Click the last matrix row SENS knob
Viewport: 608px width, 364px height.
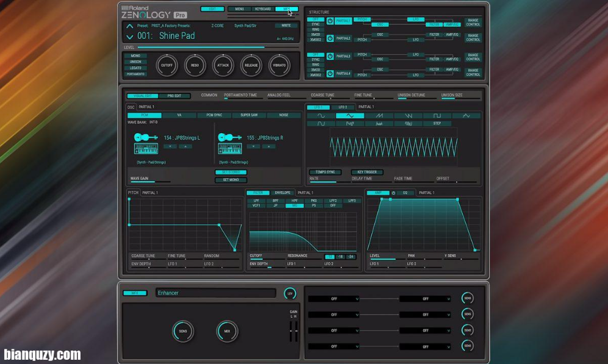pos(468,345)
